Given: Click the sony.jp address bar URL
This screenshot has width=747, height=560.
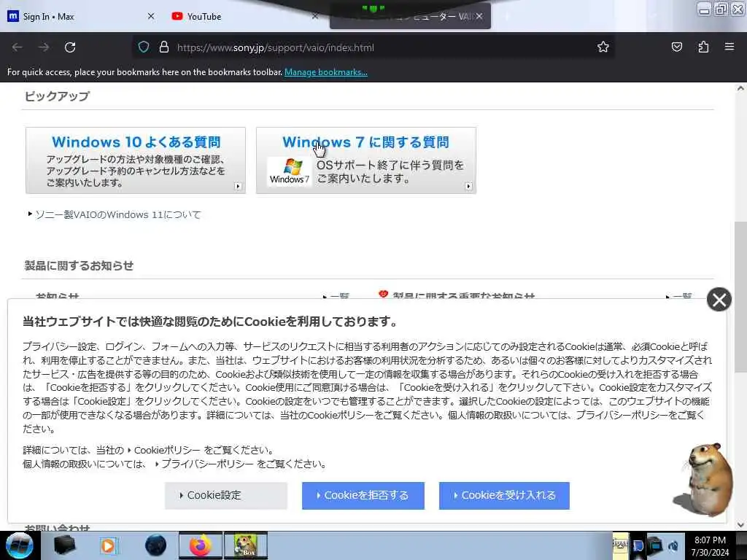Looking at the screenshot, I should tap(275, 47).
